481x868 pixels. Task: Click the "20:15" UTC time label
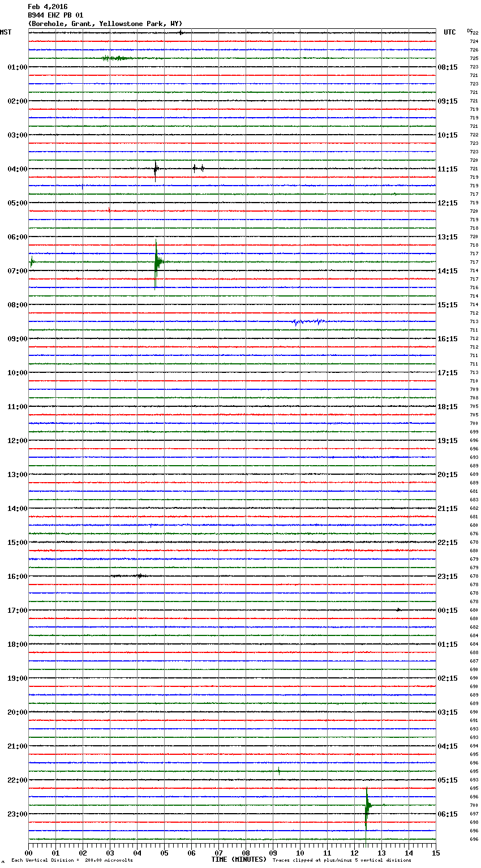point(448,475)
